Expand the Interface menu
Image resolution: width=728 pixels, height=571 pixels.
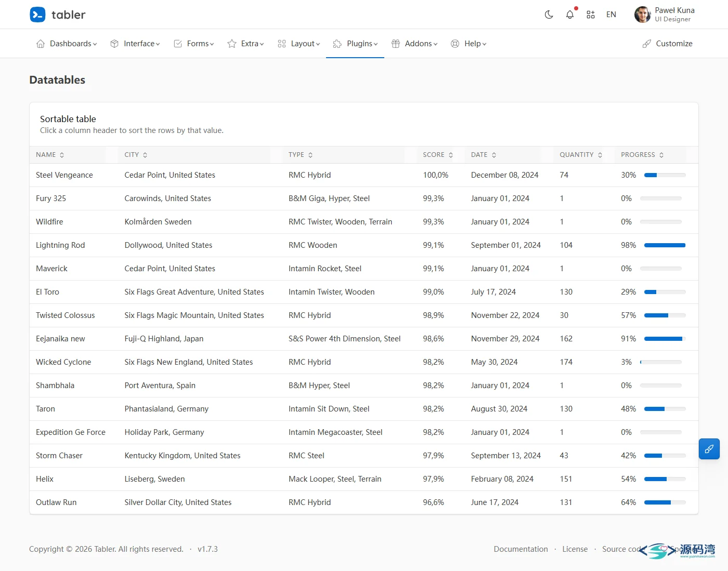[x=135, y=44]
